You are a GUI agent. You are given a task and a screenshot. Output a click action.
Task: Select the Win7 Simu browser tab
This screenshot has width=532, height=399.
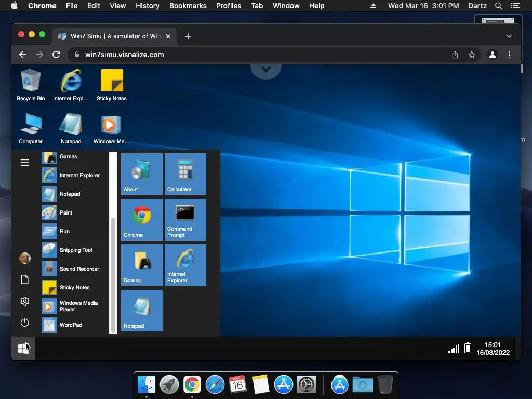114,36
